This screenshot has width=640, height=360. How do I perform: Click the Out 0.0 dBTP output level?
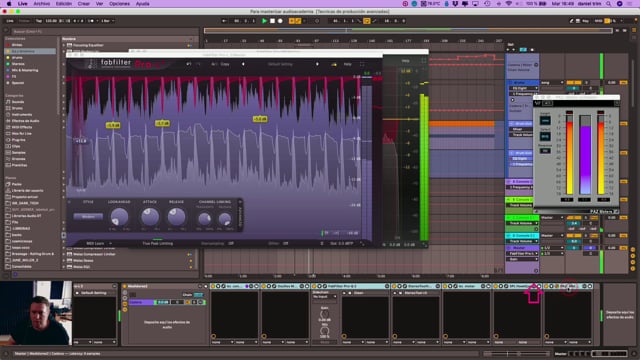pos(342,243)
